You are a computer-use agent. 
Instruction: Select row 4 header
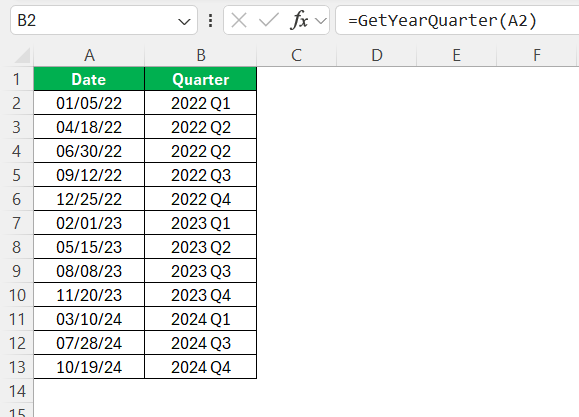coord(17,151)
